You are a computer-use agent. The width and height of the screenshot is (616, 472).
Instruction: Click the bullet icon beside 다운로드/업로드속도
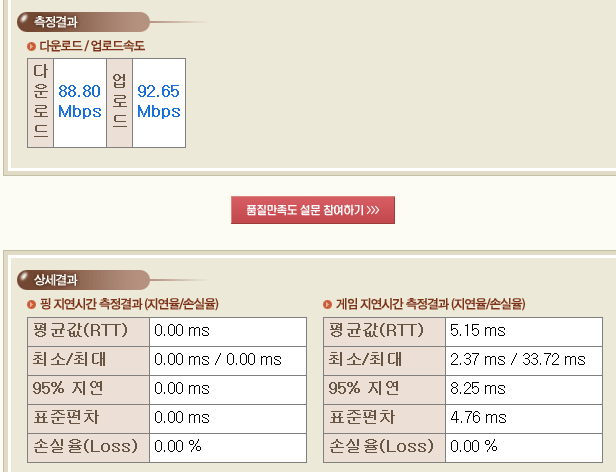pyautogui.click(x=32, y=46)
